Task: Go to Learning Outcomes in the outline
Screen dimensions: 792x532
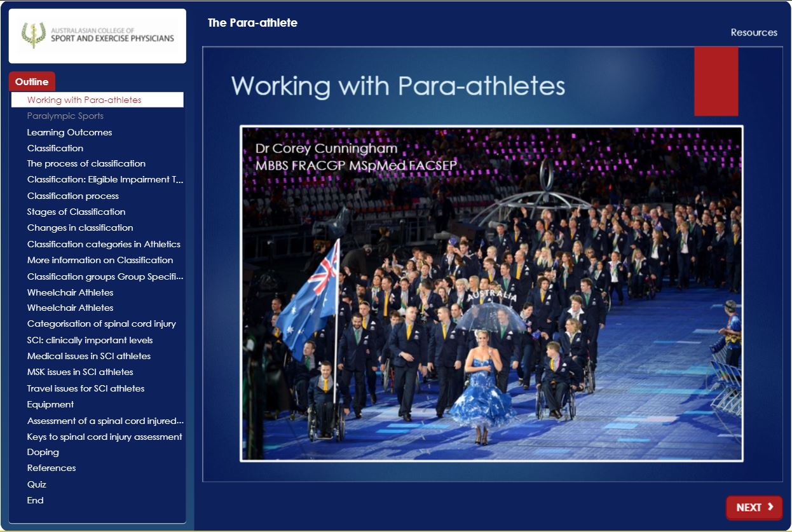Action: pyautogui.click(x=69, y=132)
